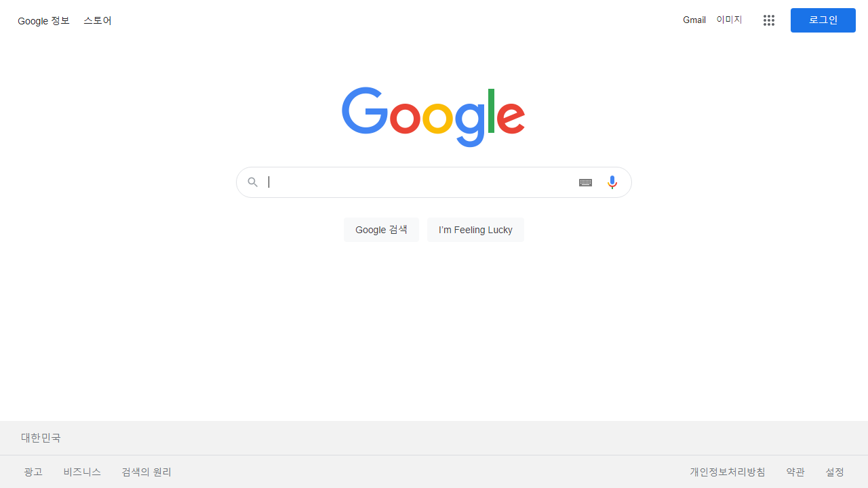Screen dimensions: 868x488
Task: Open the virtual keyboard input tool
Action: pyautogui.click(x=586, y=182)
